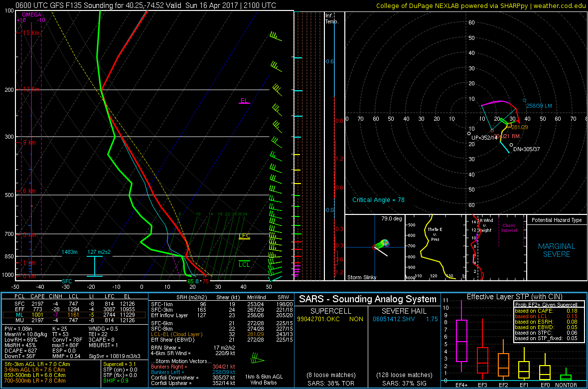Viewport: 588px width, 389px height.
Task: Select the ML parcel row
Action: coord(75,315)
